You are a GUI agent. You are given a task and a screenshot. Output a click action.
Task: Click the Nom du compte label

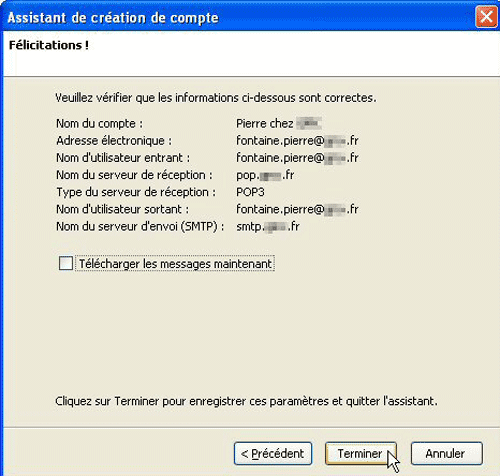[x=99, y=124]
